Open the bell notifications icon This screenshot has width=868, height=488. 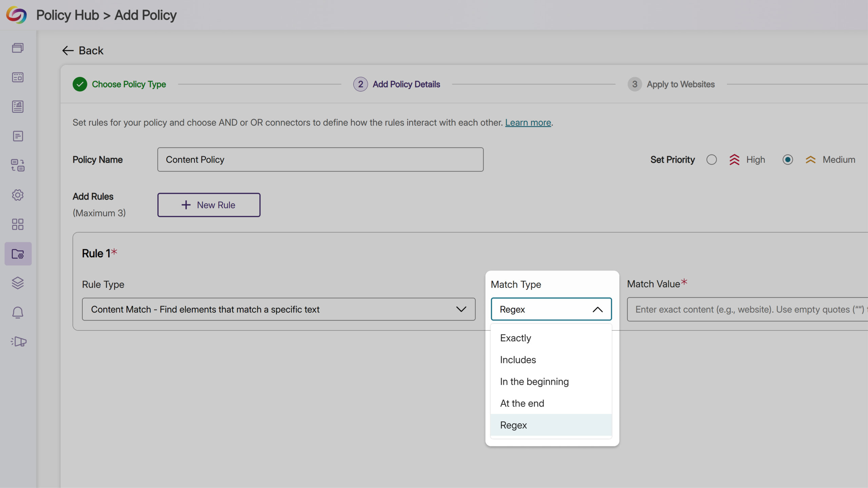18,312
